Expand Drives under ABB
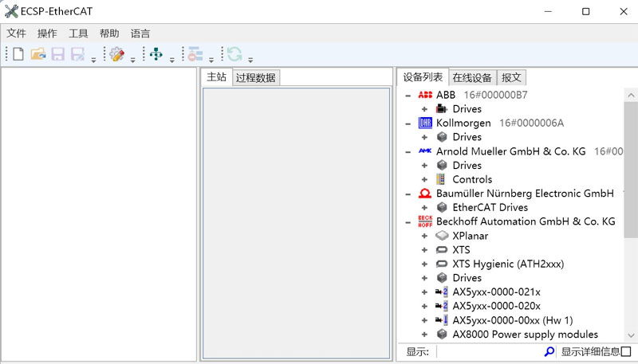 [424, 109]
